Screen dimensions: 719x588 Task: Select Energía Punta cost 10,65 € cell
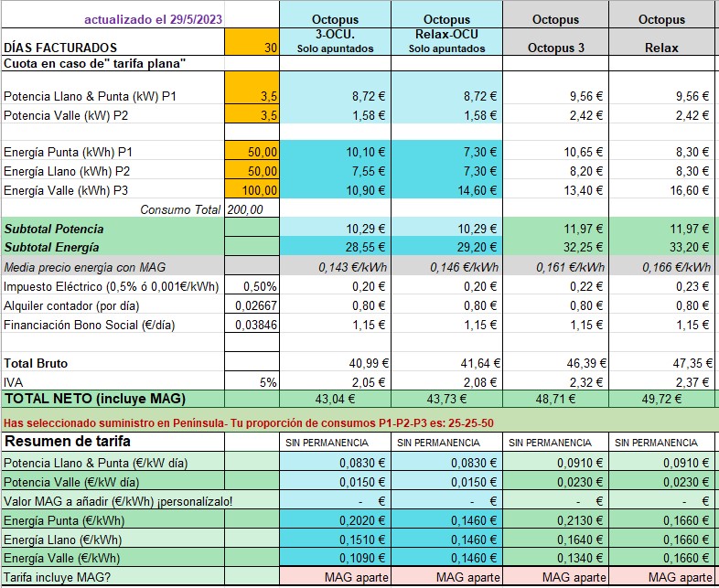556,150
